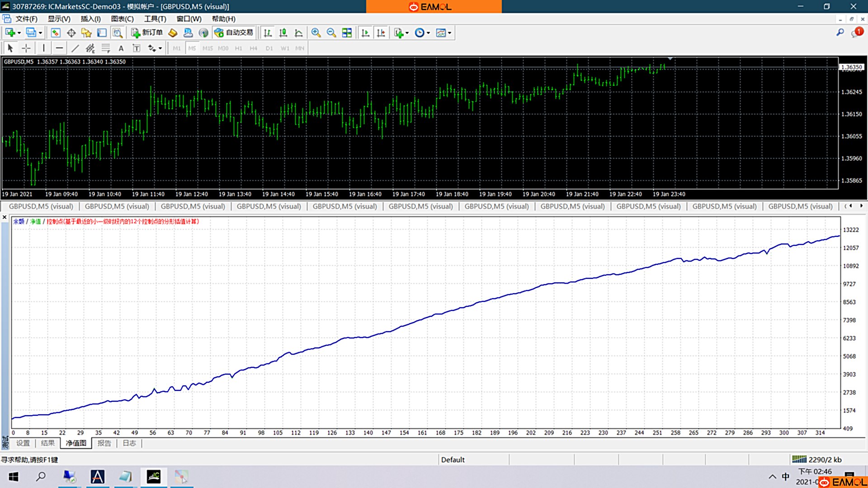The width and height of the screenshot is (868, 488).
Task: Expand the templates dropdown arrow
Action: click(449, 33)
